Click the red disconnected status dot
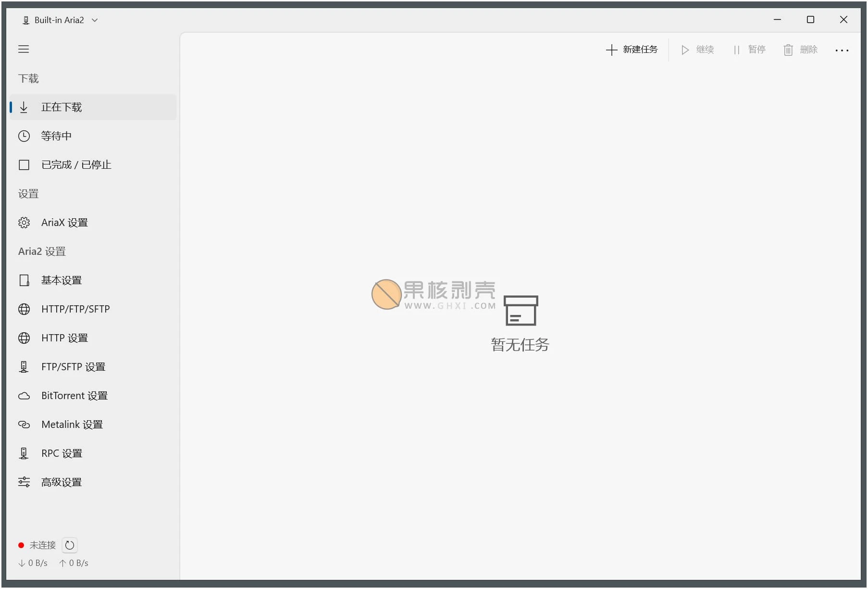Image resolution: width=868 pixels, height=589 pixels. coord(21,545)
